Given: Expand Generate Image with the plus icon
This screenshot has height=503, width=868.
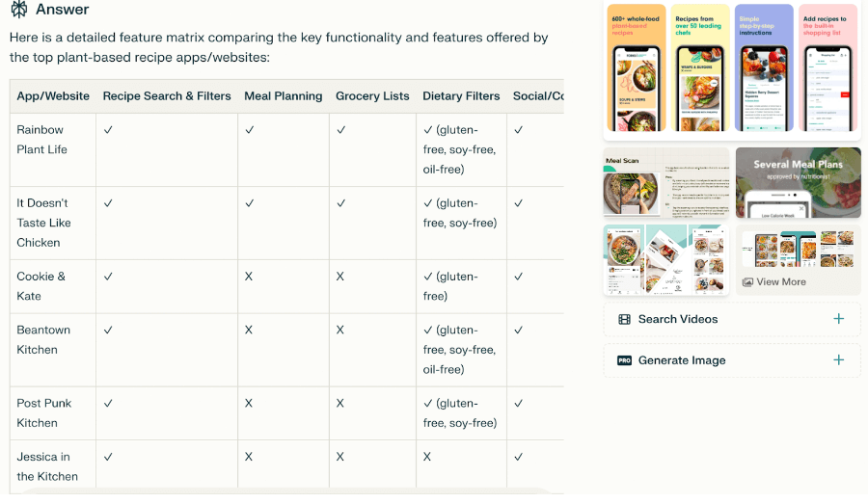Looking at the screenshot, I should pos(839,360).
